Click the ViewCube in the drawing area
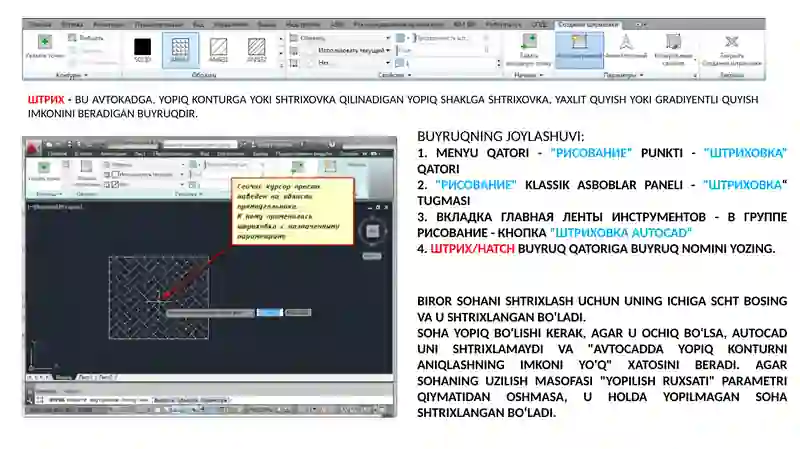 372,231
